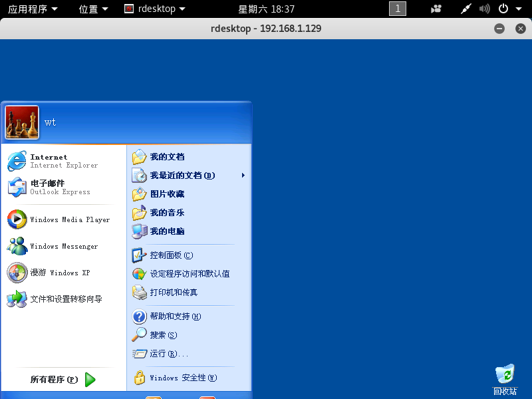This screenshot has width=532, height=399.
Task: Open Windows Media Player icon
Action: (x=17, y=219)
